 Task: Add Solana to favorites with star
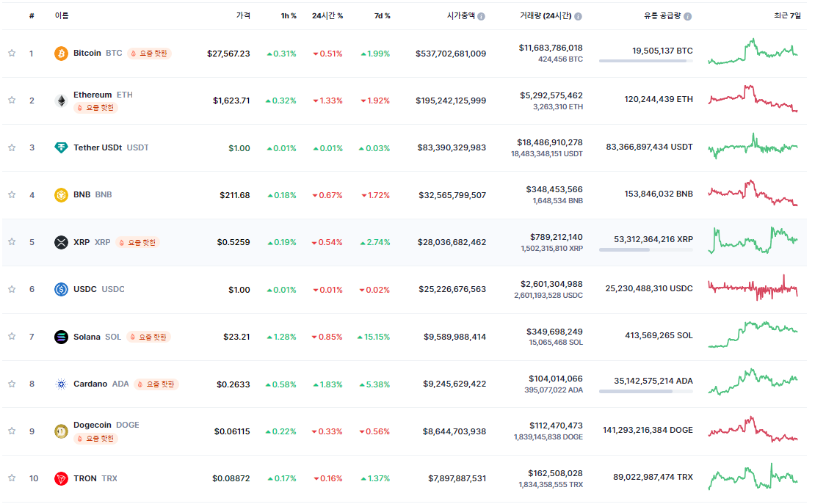(x=12, y=336)
